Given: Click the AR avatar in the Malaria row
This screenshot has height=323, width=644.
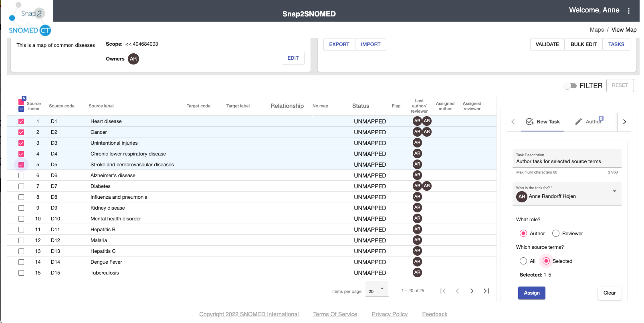Looking at the screenshot, I should pos(417,240).
